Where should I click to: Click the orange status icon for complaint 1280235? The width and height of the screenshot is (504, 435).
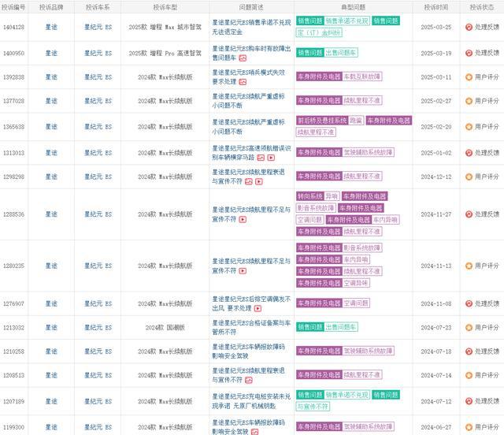point(469,266)
